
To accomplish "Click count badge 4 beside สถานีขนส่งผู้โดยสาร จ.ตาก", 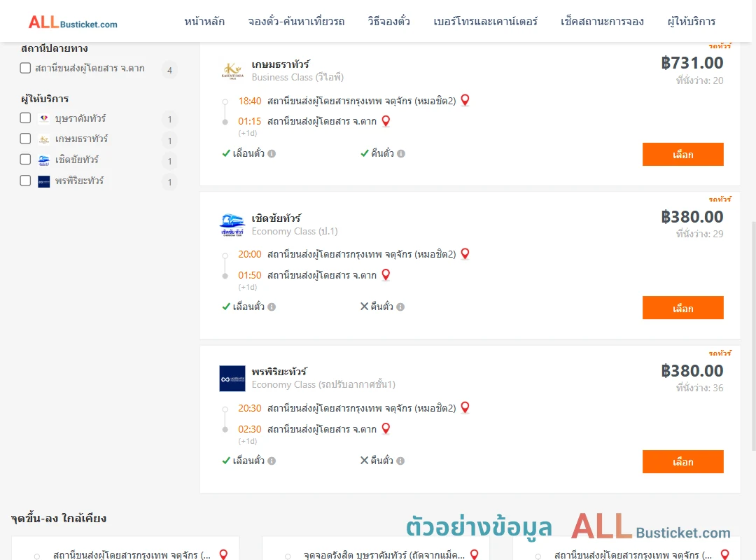I will point(169,71).
